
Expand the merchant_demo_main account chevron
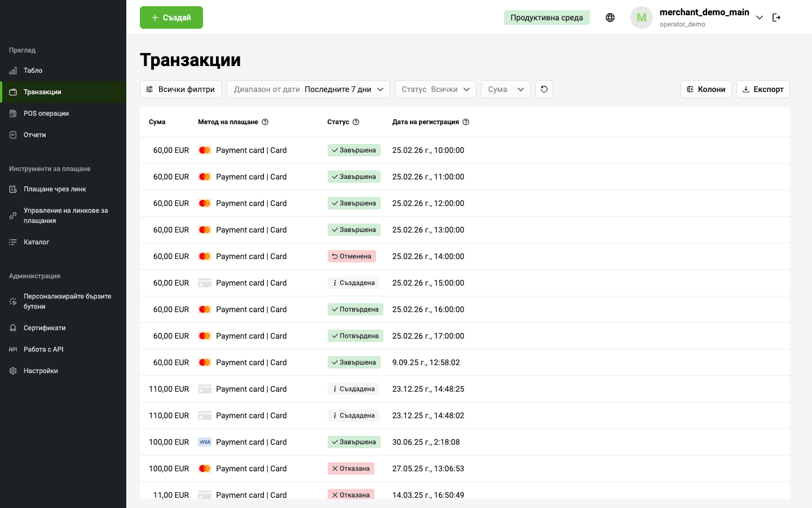760,17
